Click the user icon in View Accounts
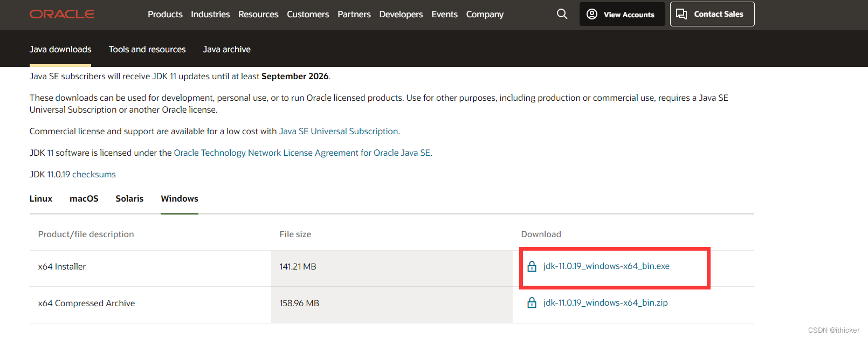 [592, 14]
